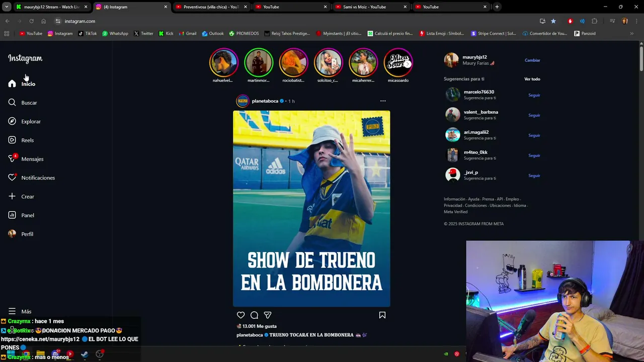View solcitoo_c... story
Screen dimensions: 644x362
pos(328,62)
